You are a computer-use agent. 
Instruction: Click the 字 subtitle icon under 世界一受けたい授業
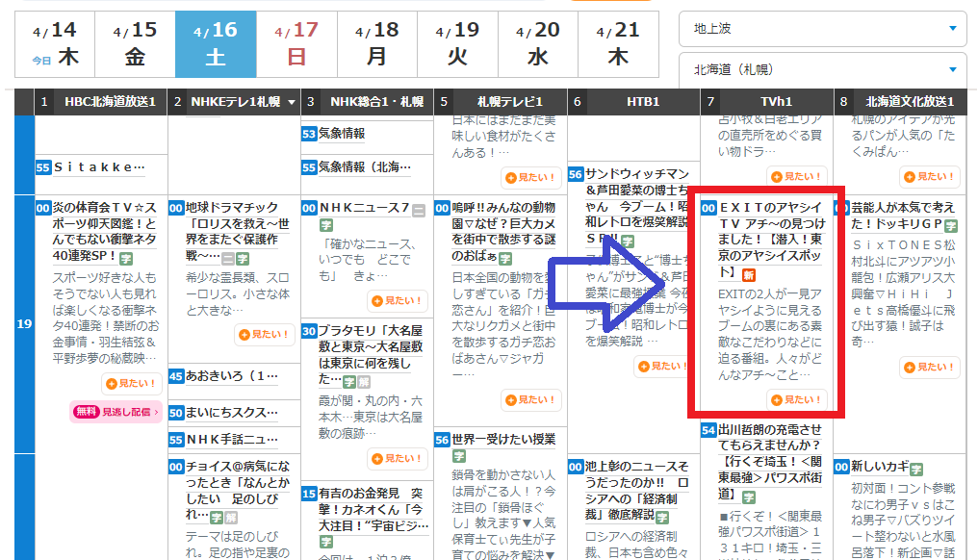point(459,457)
